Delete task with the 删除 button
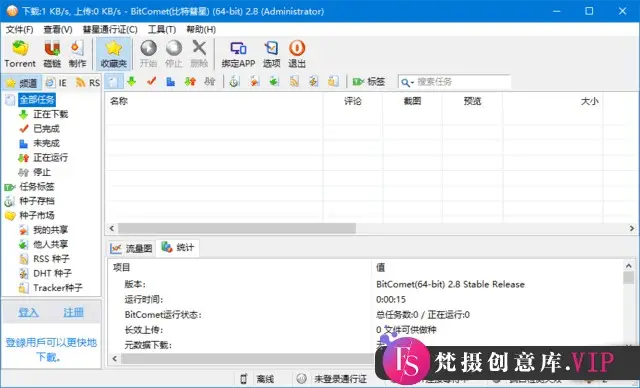 (199, 54)
